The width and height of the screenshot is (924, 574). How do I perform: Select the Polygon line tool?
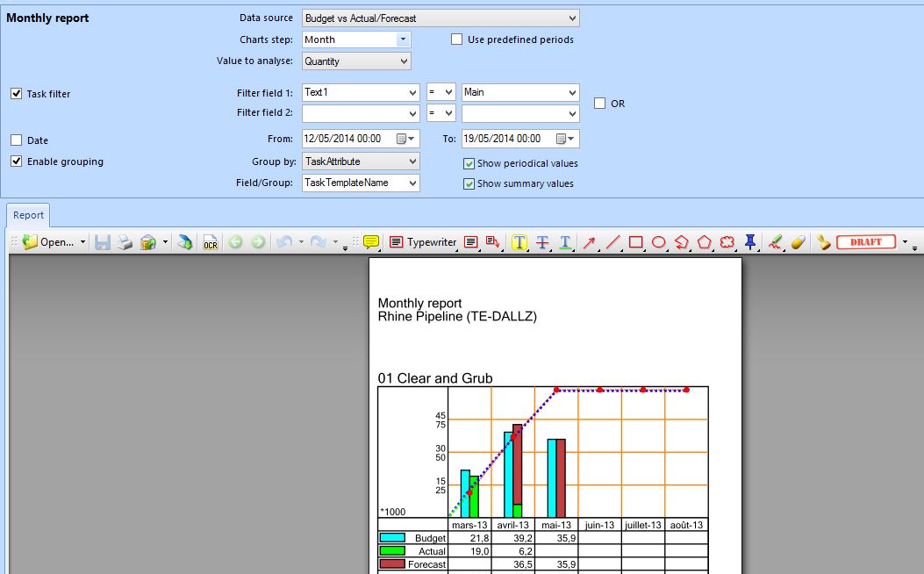(681, 242)
